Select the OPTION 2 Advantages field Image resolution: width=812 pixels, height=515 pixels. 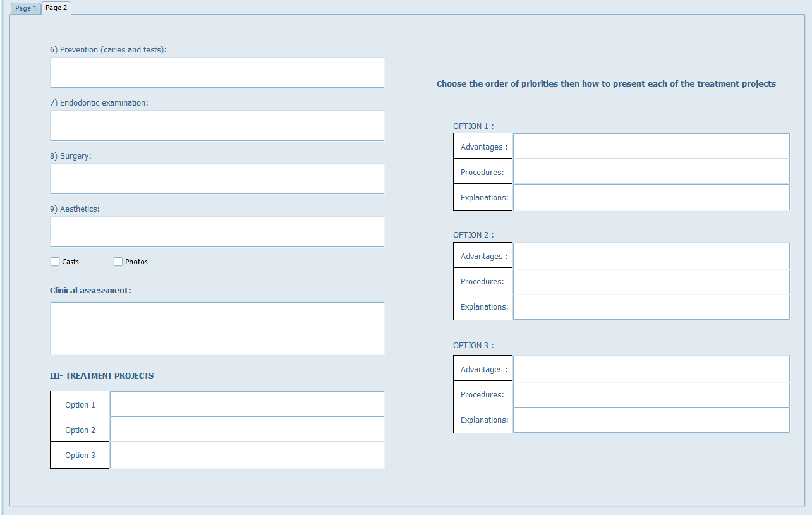pyautogui.click(x=651, y=256)
